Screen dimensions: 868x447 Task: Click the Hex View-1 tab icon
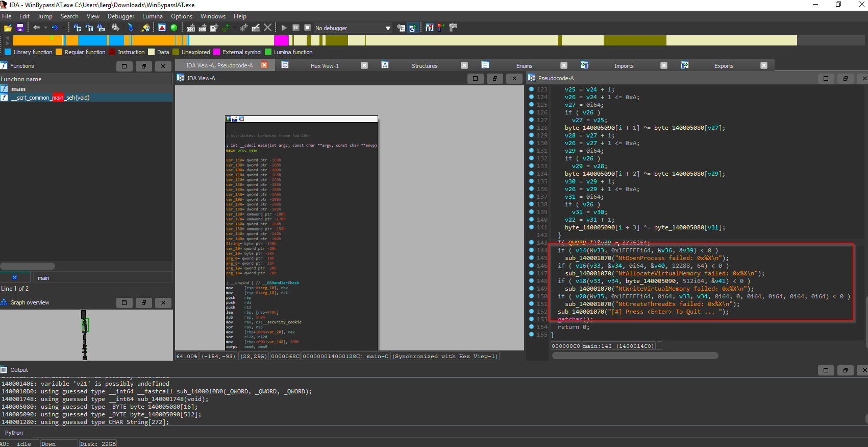[285, 65]
